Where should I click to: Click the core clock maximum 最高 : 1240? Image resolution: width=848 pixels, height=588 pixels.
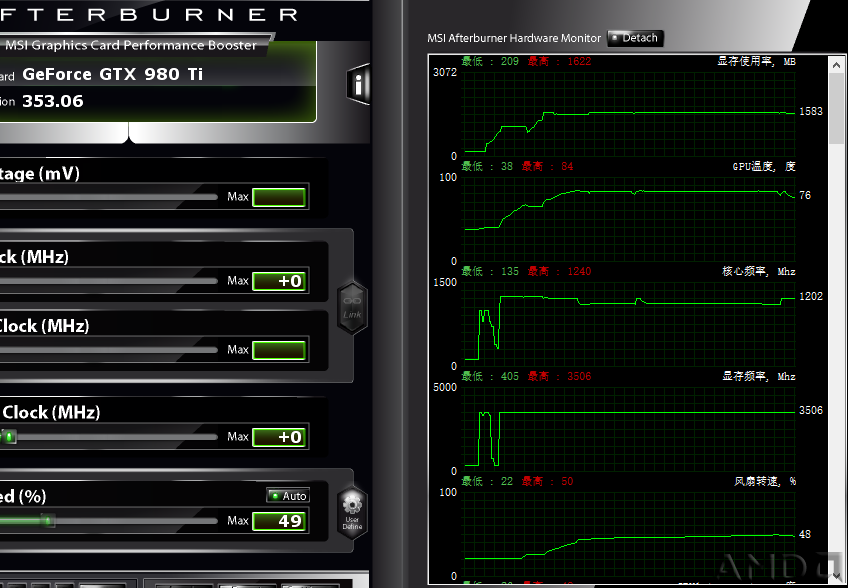(x=559, y=271)
